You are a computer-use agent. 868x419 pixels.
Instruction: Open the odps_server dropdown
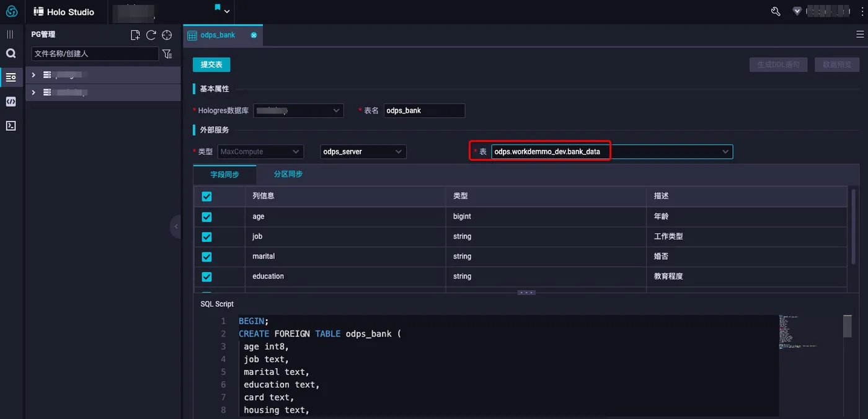(363, 151)
